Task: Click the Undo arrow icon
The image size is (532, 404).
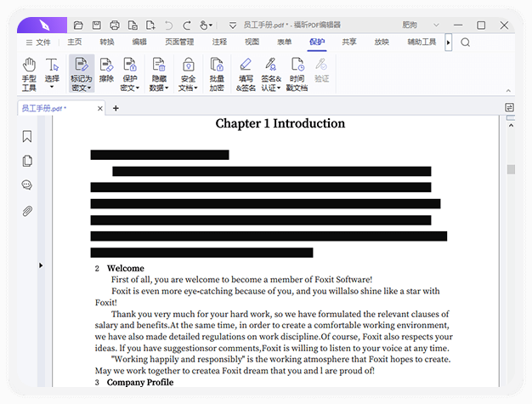Action: tap(168, 26)
